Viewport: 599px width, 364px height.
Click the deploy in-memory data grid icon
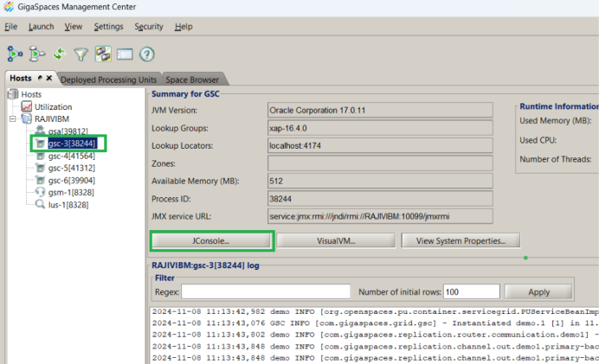37,54
